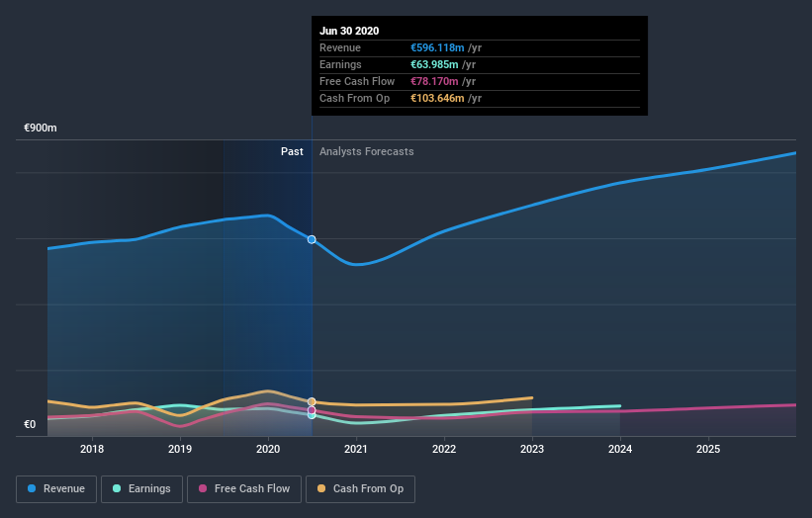Click the Analysts Forecasts label
Viewport: 812px width, 518px height.
click(x=367, y=151)
